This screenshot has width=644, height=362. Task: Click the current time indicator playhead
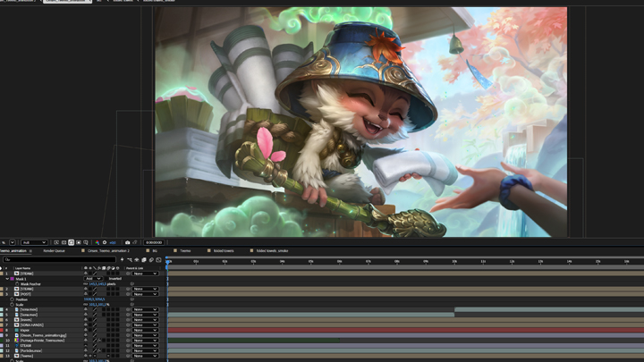pyautogui.click(x=167, y=262)
